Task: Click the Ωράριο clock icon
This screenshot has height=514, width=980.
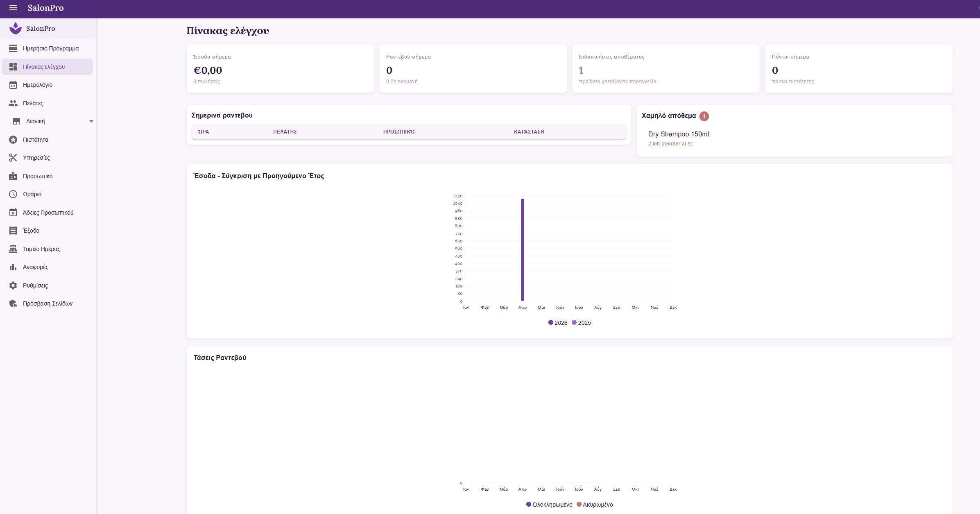Action: [x=13, y=194]
